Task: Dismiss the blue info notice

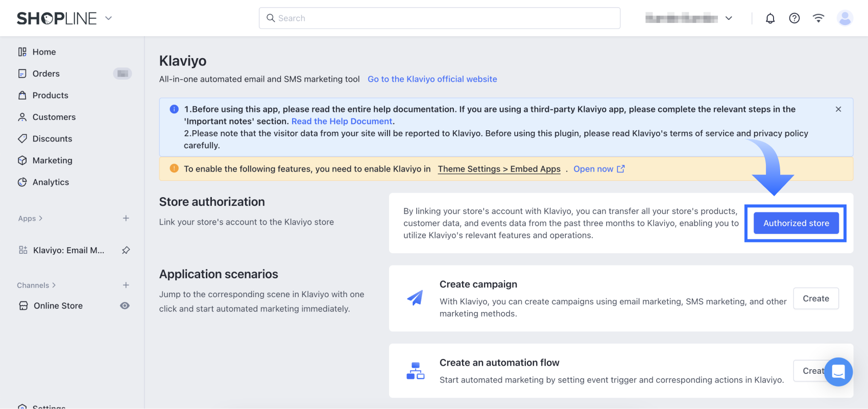Action: click(x=838, y=109)
